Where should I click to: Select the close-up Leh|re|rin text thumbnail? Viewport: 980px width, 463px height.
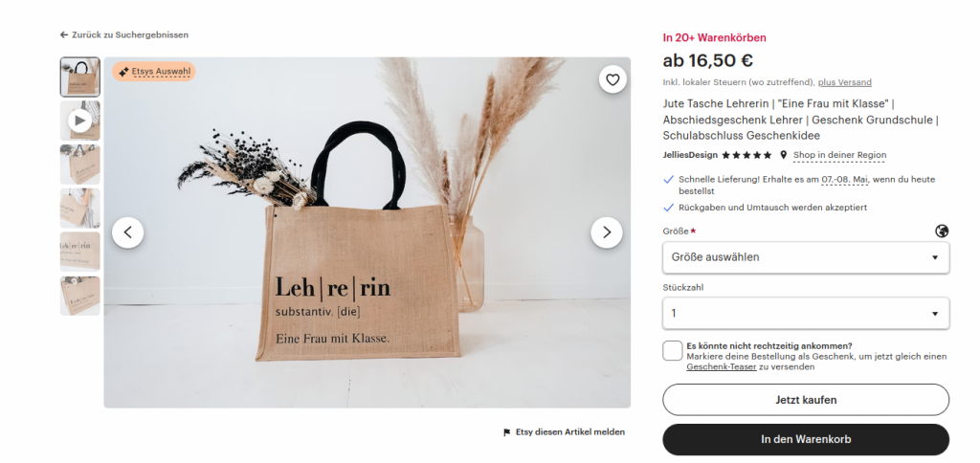(x=80, y=252)
